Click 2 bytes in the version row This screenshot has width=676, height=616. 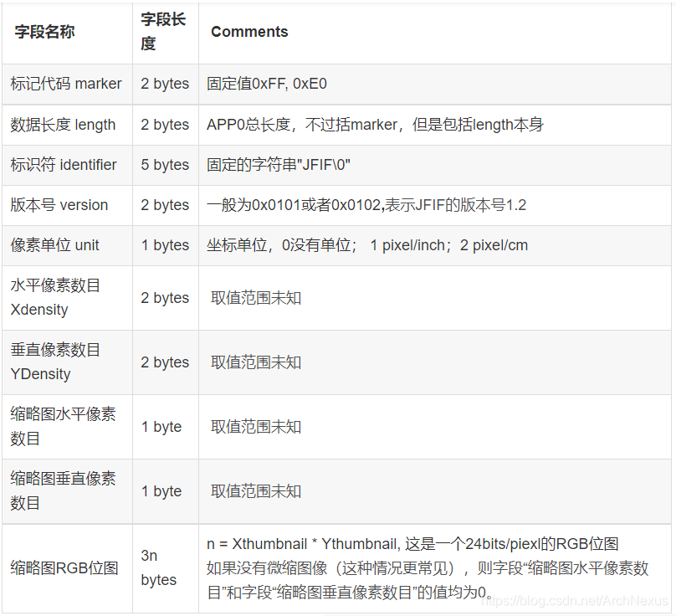tap(165, 205)
